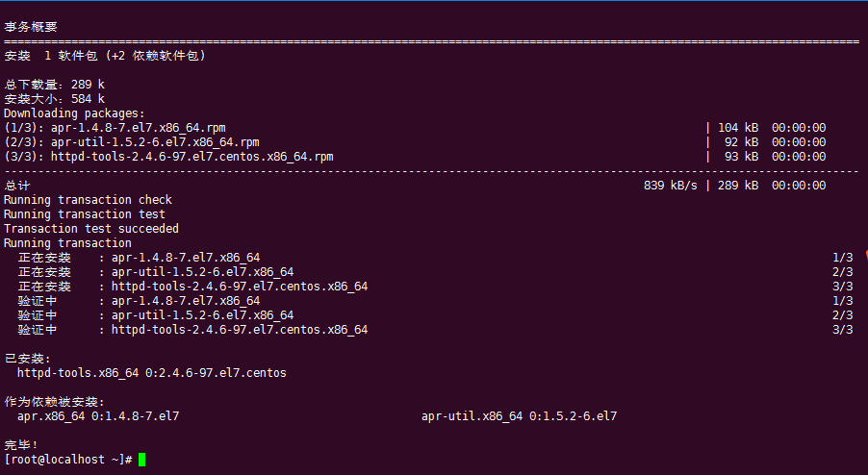The height and width of the screenshot is (475, 868).
Task: Click the 已安装: heading
Action: coord(27,359)
